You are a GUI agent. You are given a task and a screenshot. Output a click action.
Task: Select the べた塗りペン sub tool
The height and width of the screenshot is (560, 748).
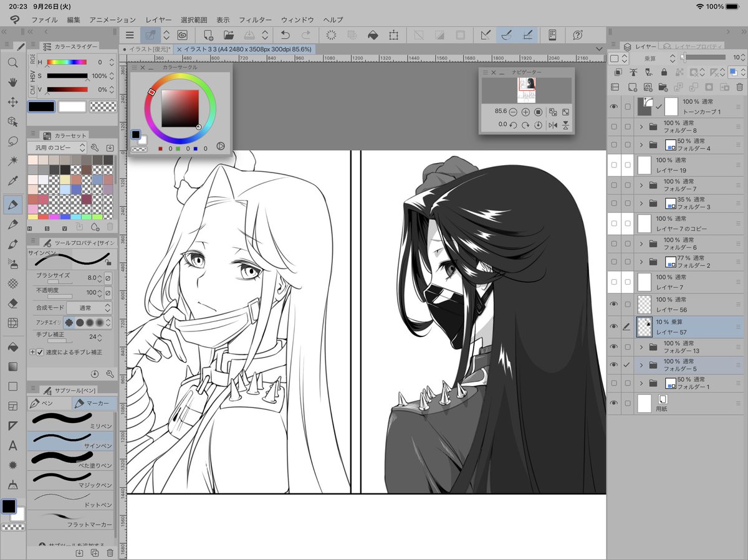(71, 461)
